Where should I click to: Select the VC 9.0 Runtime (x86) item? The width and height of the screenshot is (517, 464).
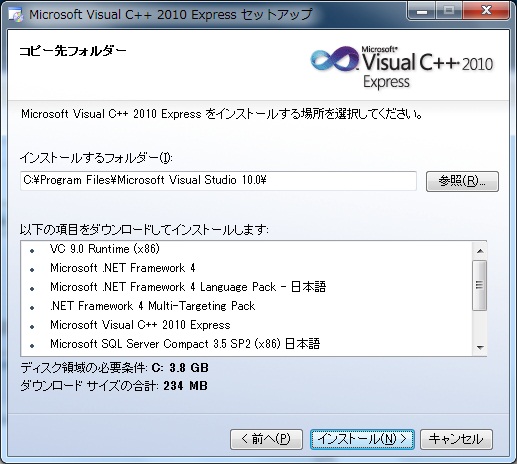[x=105, y=249]
